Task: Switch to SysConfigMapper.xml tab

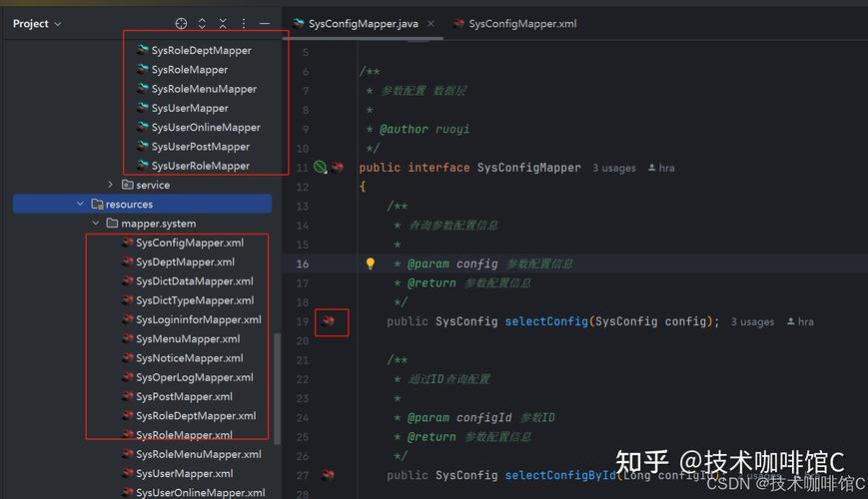Action: pos(522,24)
